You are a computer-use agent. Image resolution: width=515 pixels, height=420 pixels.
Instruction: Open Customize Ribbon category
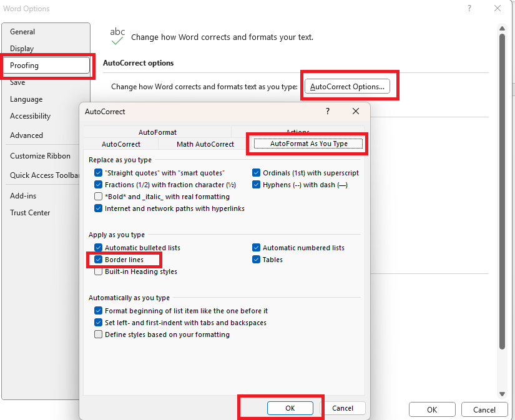click(40, 156)
